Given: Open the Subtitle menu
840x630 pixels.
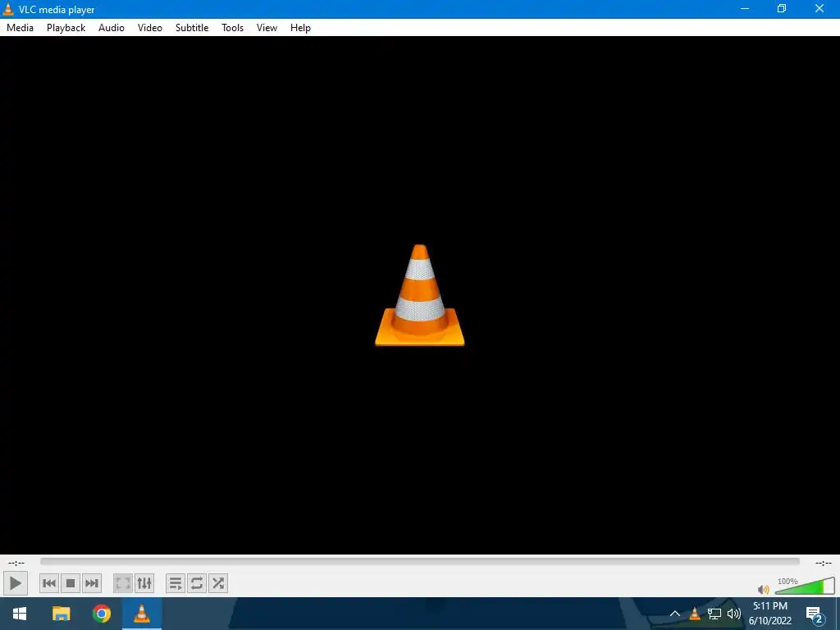Looking at the screenshot, I should click(x=192, y=28).
